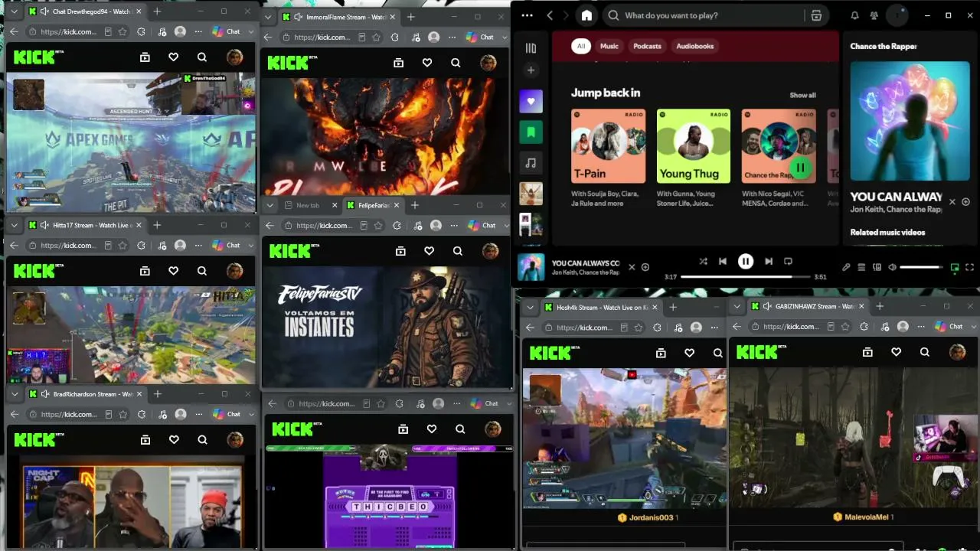Select the Music filter chip in Spotify
Screen dimensions: 980x551
(609, 46)
